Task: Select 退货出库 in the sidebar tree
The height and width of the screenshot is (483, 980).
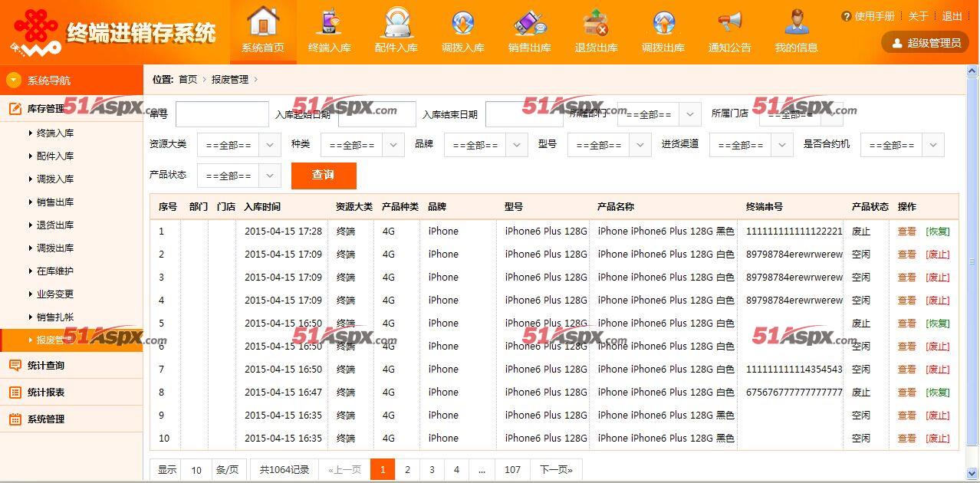Action: click(x=55, y=225)
